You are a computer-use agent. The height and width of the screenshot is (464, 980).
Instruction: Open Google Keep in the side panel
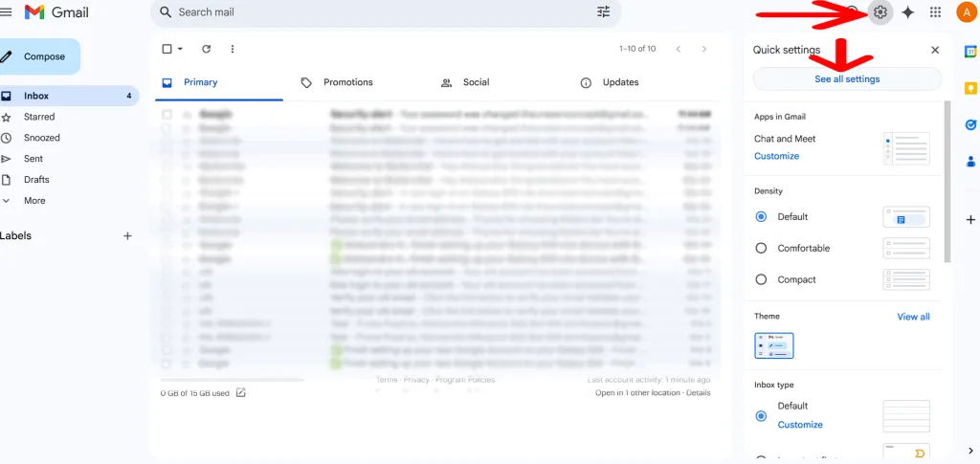(x=970, y=89)
